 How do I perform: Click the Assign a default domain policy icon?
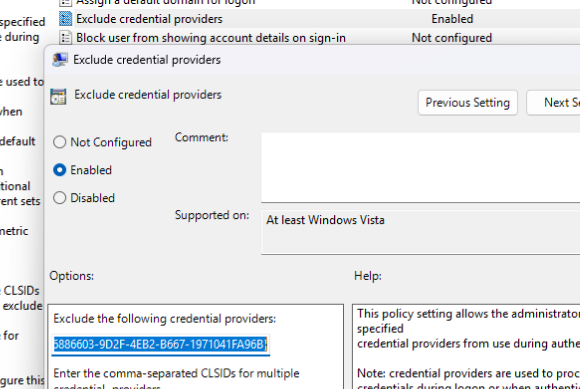click(65, 3)
